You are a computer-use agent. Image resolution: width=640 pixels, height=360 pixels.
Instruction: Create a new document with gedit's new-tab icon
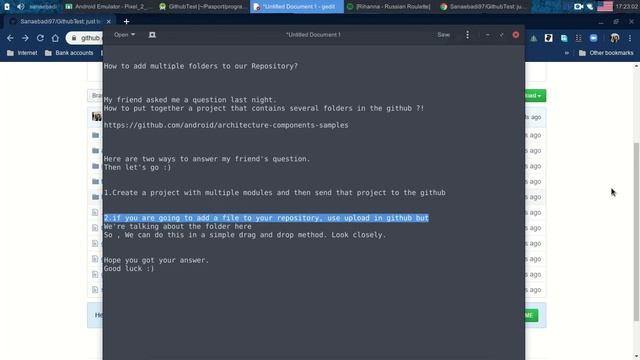(x=152, y=35)
